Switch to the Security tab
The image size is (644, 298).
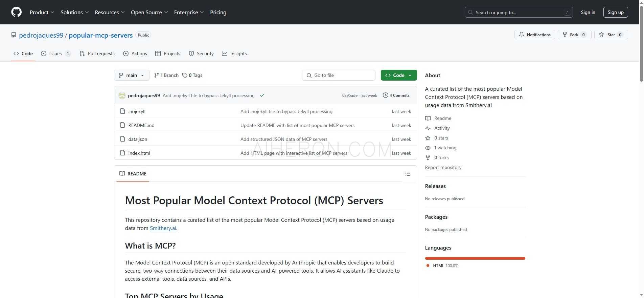[x=201, y=54]
